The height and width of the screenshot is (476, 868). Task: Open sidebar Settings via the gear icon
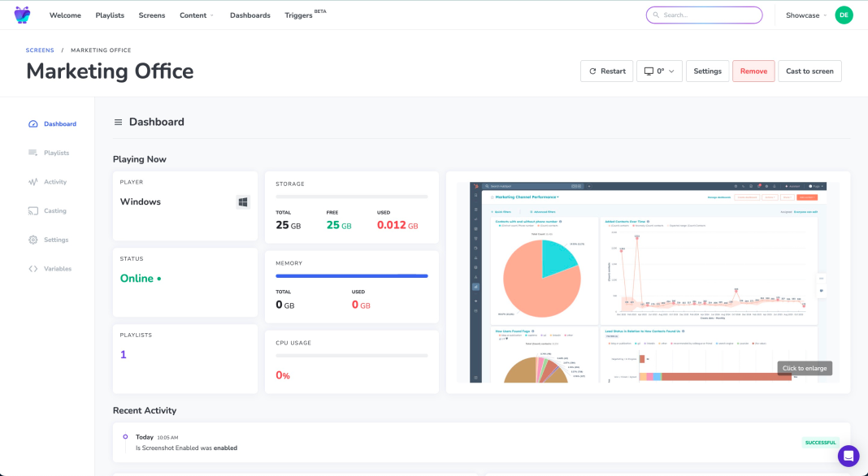[34, 239]
